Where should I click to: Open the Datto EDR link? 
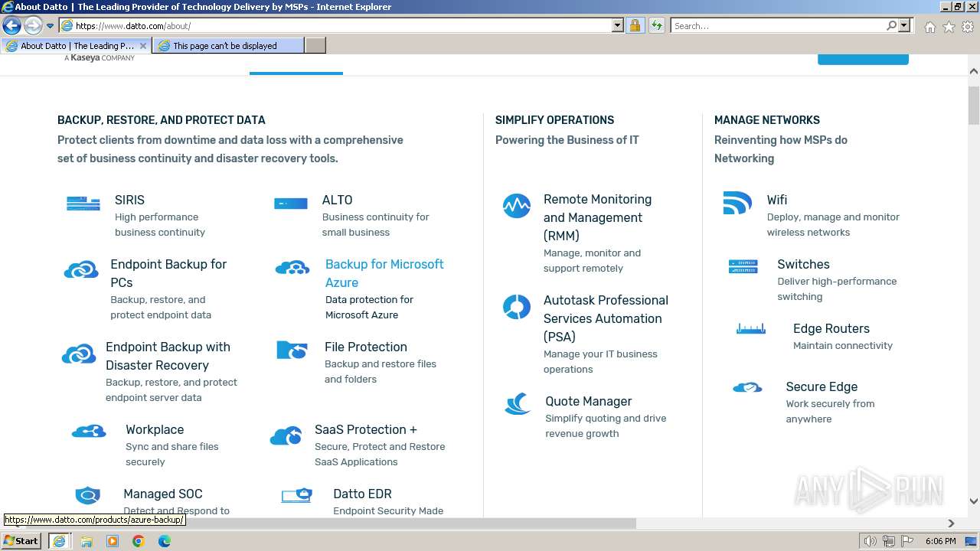(362, 494)
